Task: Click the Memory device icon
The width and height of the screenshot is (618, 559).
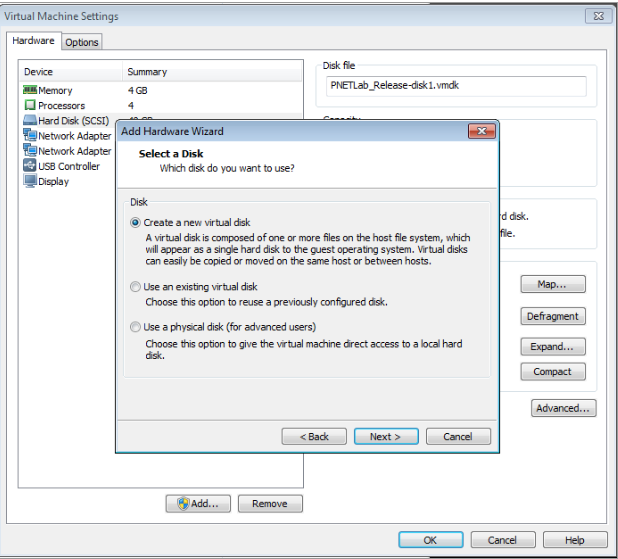Action: coord(30,90)
